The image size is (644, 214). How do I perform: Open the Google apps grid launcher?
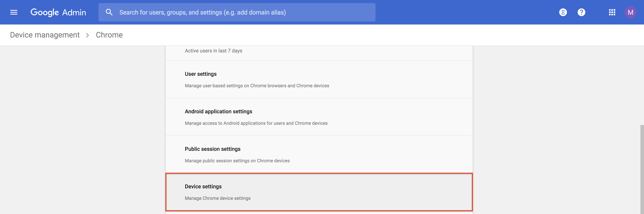tap(612, 12)
